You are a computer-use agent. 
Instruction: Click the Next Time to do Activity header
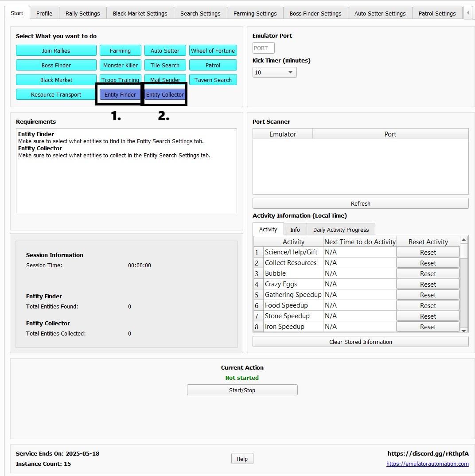coord(360,242)
